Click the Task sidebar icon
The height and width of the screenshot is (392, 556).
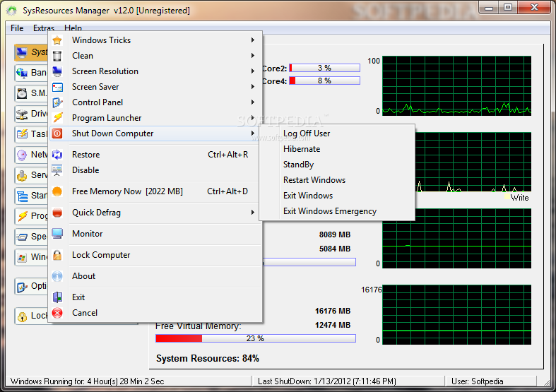click(22, 134)
